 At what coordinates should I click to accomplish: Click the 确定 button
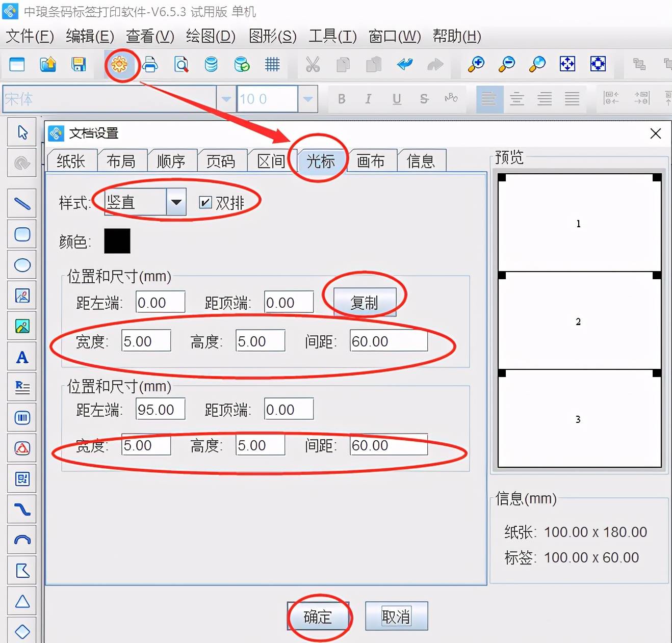pos(318,617)
